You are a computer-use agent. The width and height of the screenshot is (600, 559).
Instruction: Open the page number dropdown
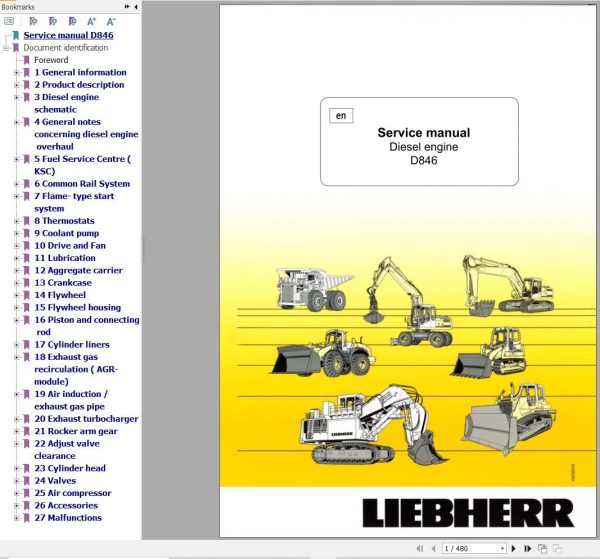pos(502,549)
